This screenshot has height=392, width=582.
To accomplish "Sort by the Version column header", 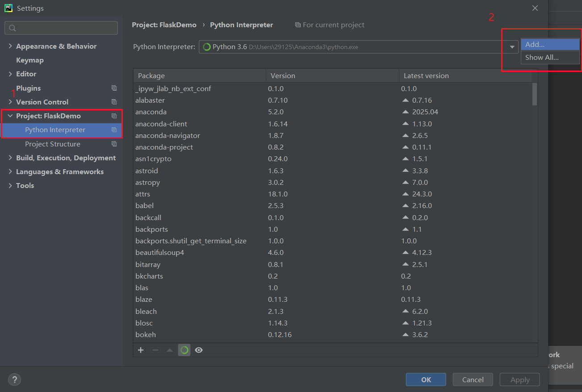I will 332,75.
